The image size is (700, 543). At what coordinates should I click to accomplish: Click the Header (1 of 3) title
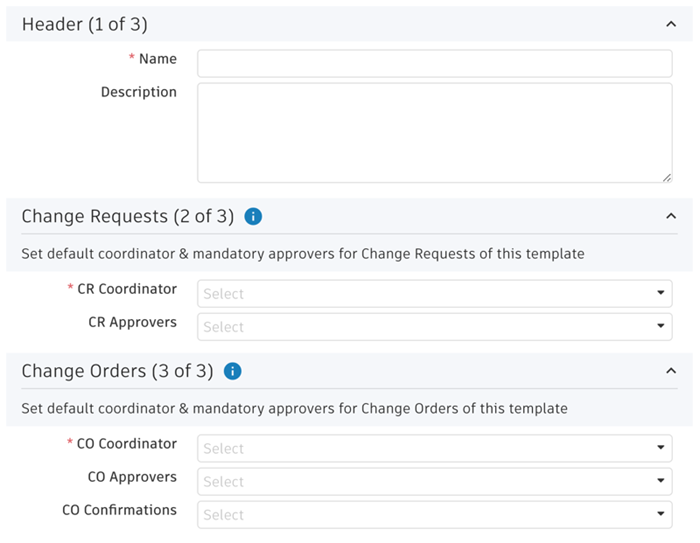tap(84, 24)
